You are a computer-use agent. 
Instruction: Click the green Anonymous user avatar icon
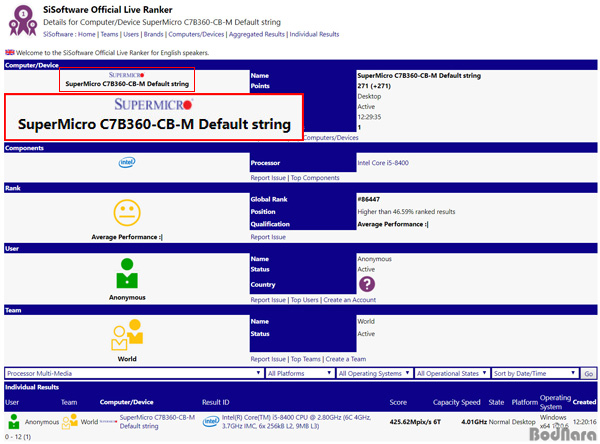coord(127,273)
